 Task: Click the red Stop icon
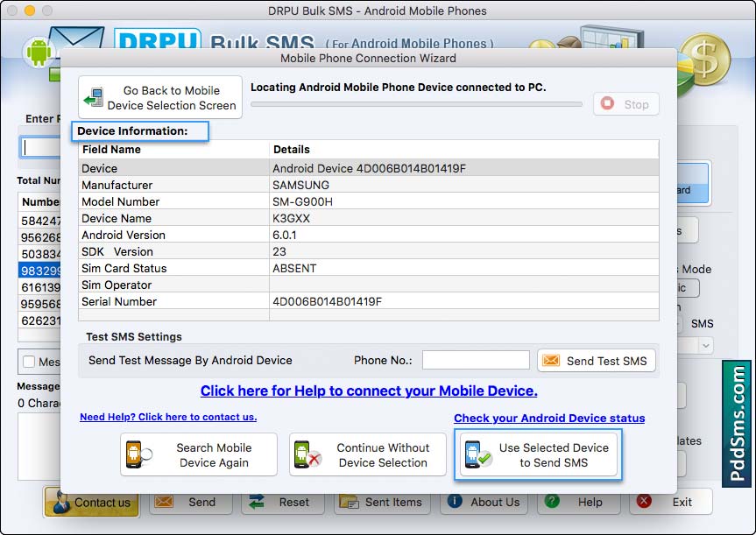(x=607, y=103)
